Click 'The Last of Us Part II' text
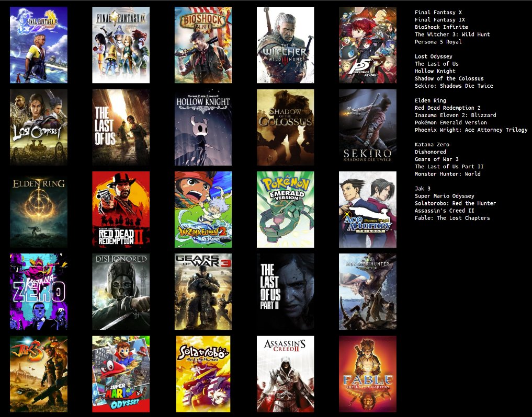Image resolution: width=532 pixels, height=417 pixels. pos(449,167)
